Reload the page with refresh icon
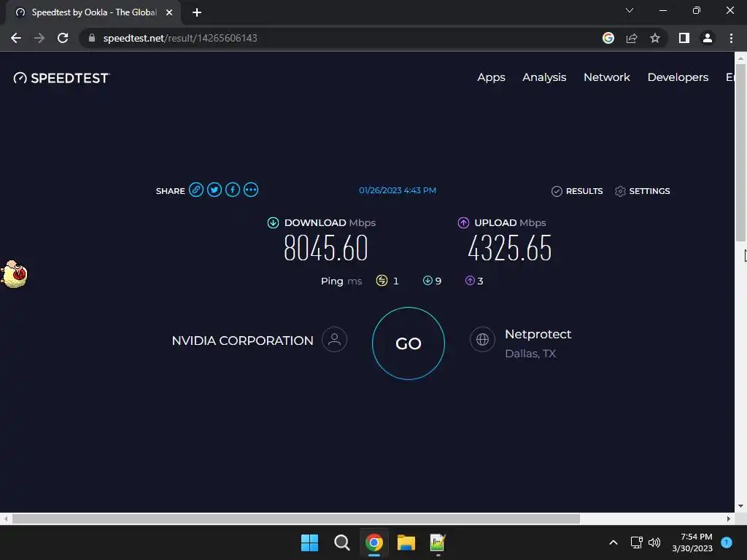The height and width of the screenshot is (560, 747). pos(63,38)
